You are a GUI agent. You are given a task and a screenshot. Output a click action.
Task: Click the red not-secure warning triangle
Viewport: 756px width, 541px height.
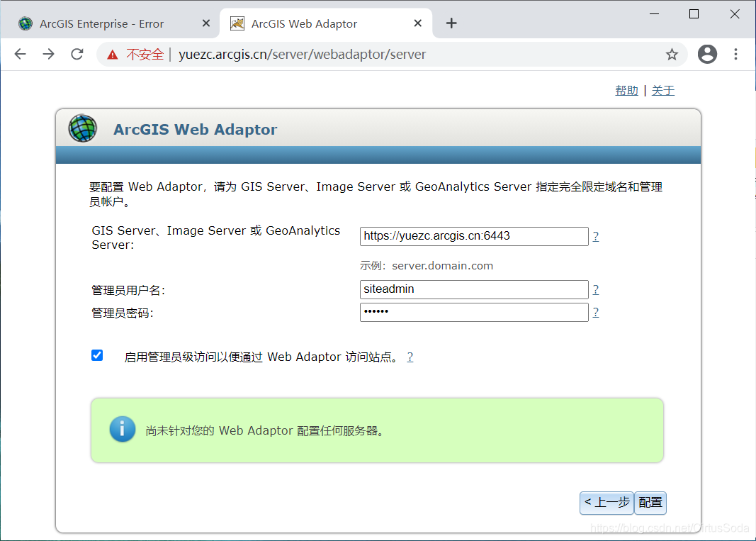click(x=113, y=55)
